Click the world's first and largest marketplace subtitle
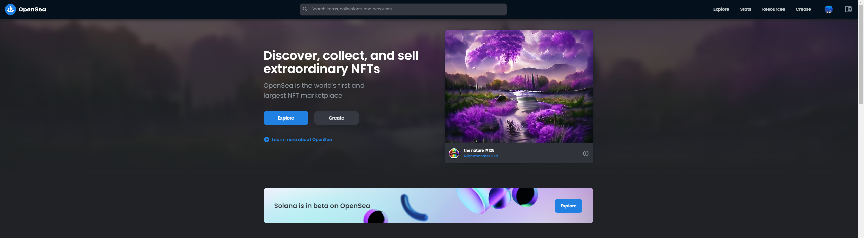 tap(314, 90)
